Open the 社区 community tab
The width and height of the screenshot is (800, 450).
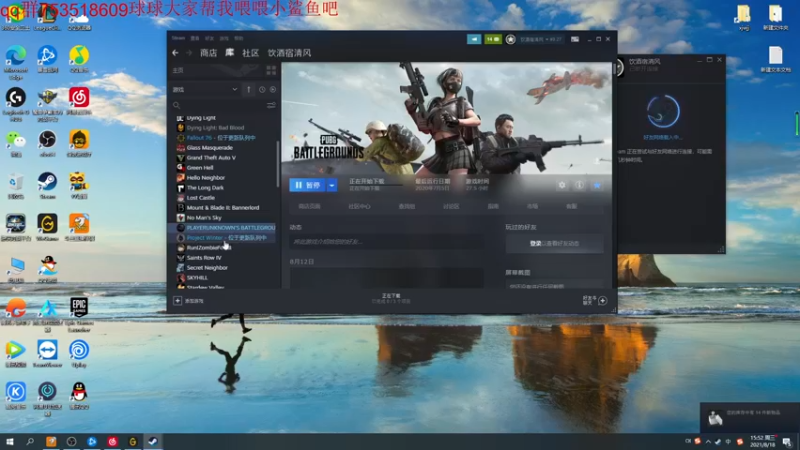pyautogui.click(x=251, y=53)
